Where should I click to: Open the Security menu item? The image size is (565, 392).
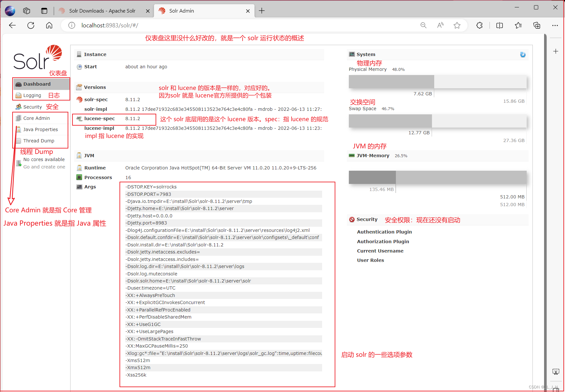[33, 107]
